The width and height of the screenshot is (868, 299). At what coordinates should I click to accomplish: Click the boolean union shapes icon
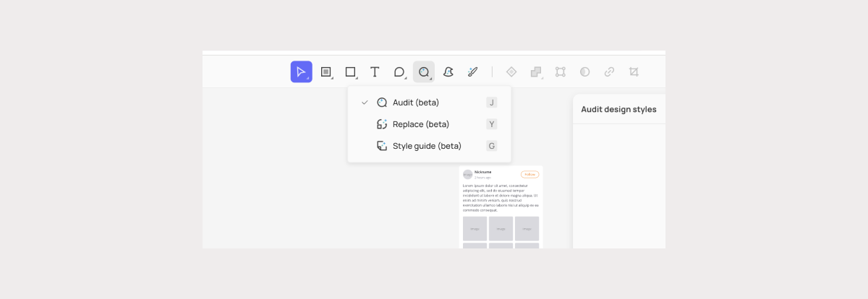pyautogui.click(x=536, y=71)
